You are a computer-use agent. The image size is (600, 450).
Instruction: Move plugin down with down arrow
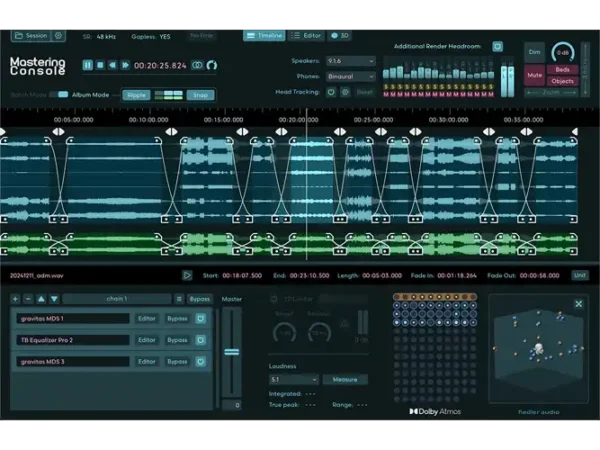(54, 299)
